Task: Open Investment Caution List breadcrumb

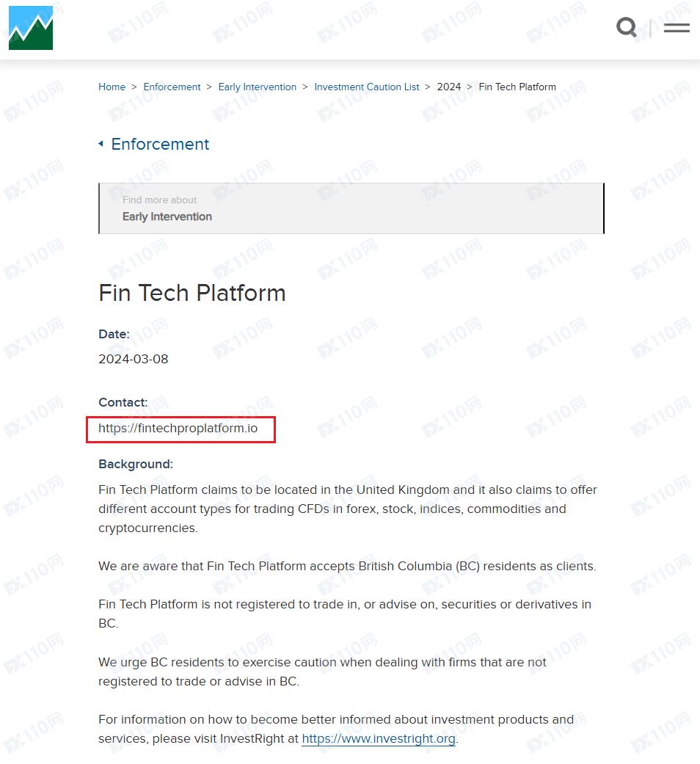Action: pos(366,87)
